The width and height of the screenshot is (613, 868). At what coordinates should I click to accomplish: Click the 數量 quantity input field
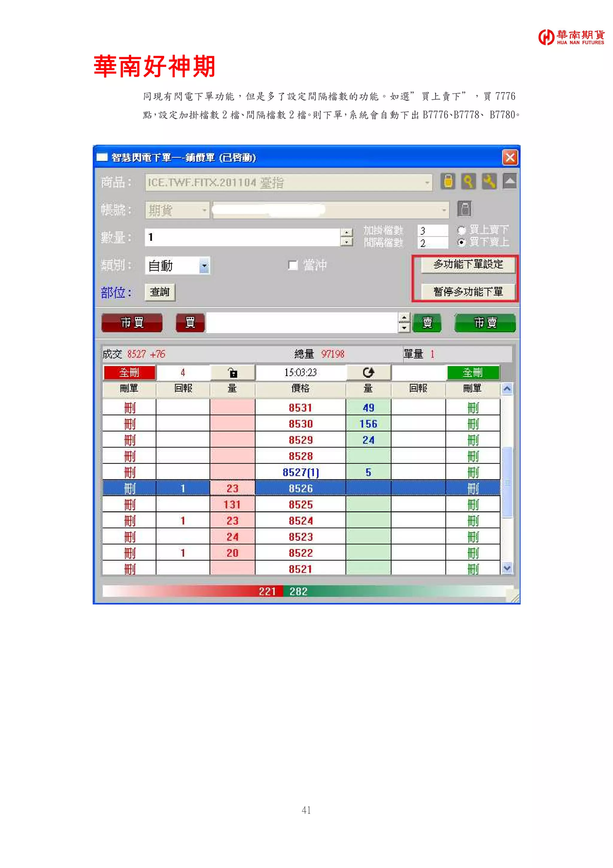242,237
